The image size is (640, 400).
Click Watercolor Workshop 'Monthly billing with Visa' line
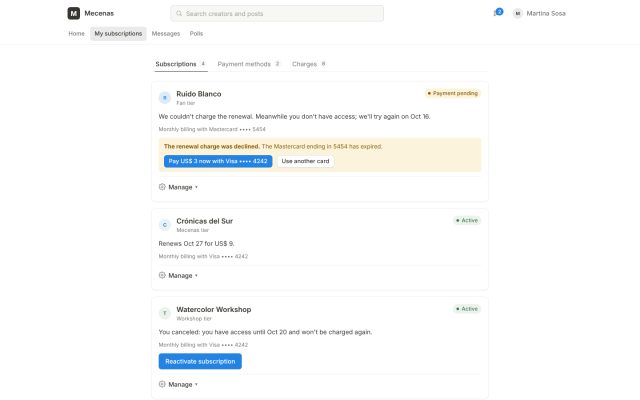[x=203, y=345]
